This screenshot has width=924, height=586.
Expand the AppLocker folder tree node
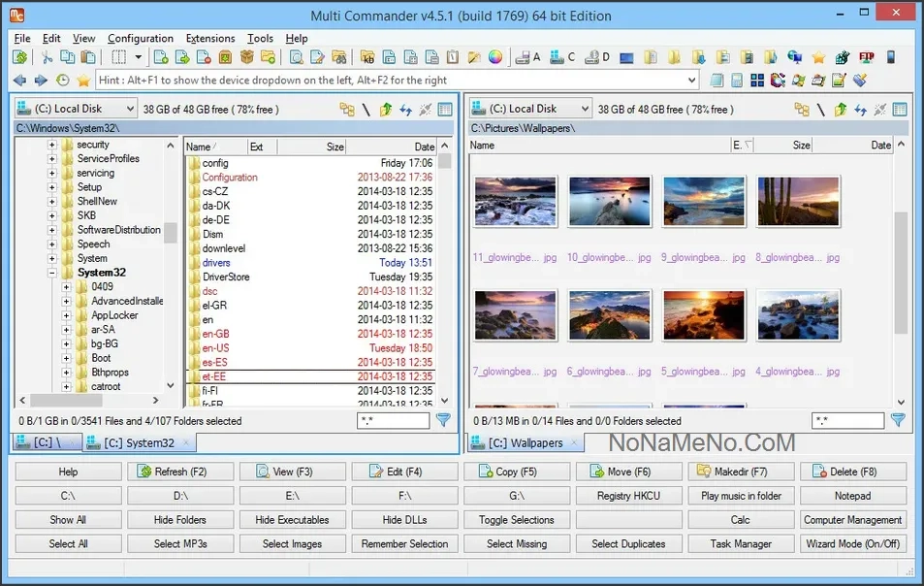[66, 315]
